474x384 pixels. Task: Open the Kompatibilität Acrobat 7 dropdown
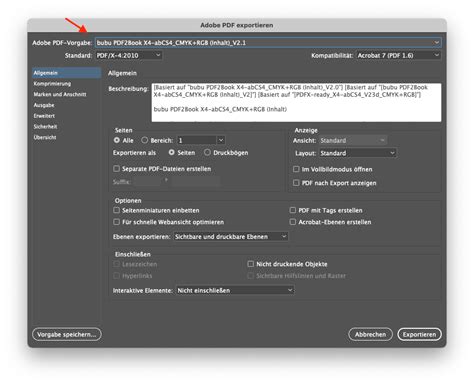coord(398,55)
